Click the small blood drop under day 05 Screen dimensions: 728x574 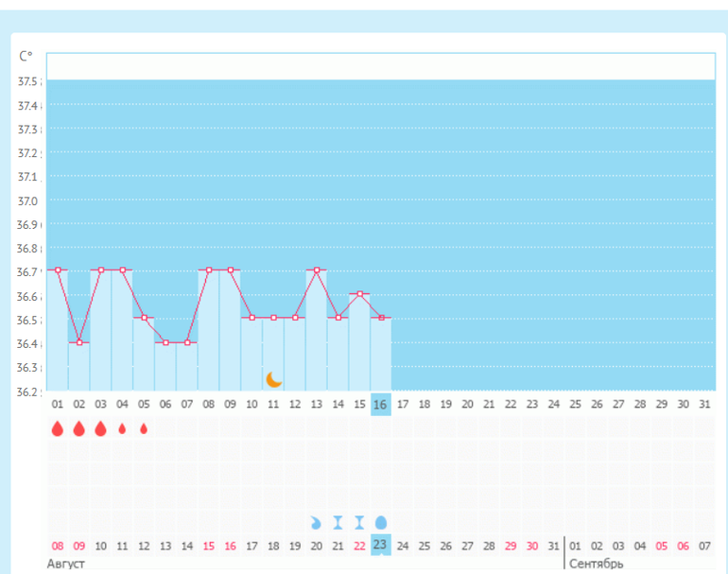pyautogui.click(x=144, y=428)
